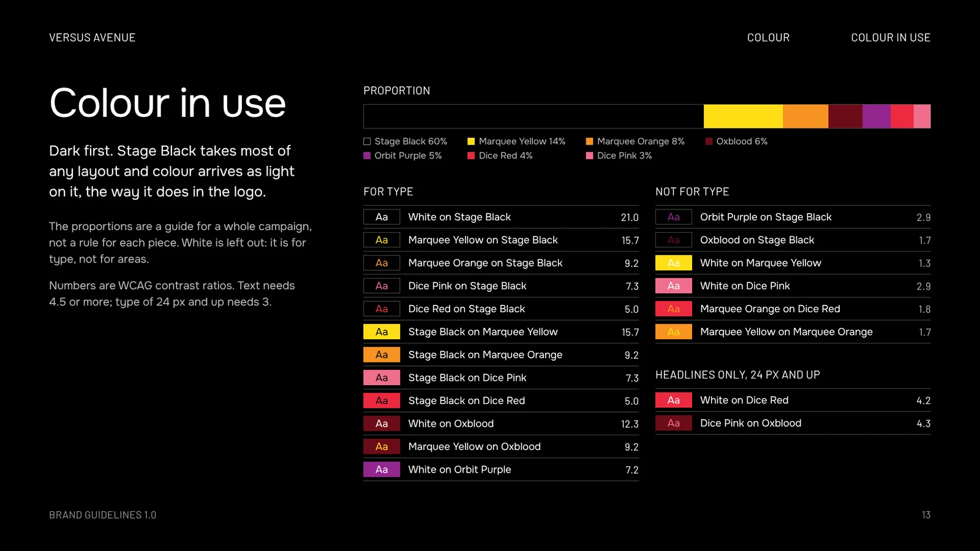Click the 12.3 contrast ratio value
The image size is (980, 551).
(630, 424)
